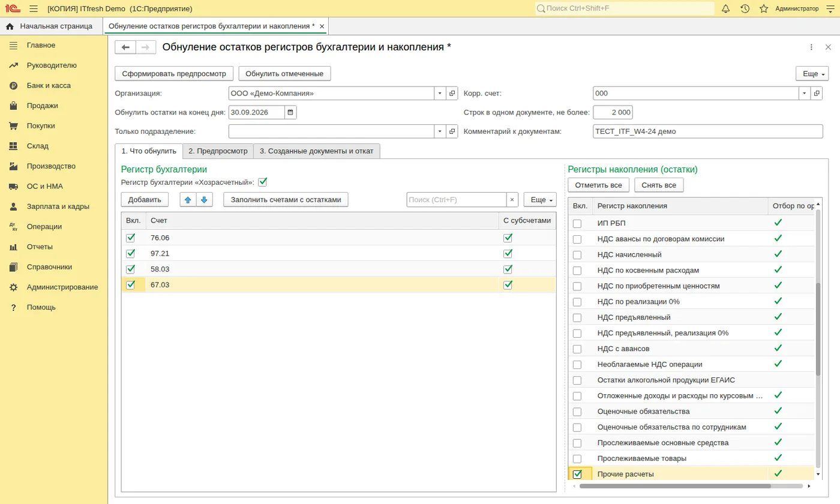Open the history clock icon
This screenshot has height=504, width=840.
745,8
